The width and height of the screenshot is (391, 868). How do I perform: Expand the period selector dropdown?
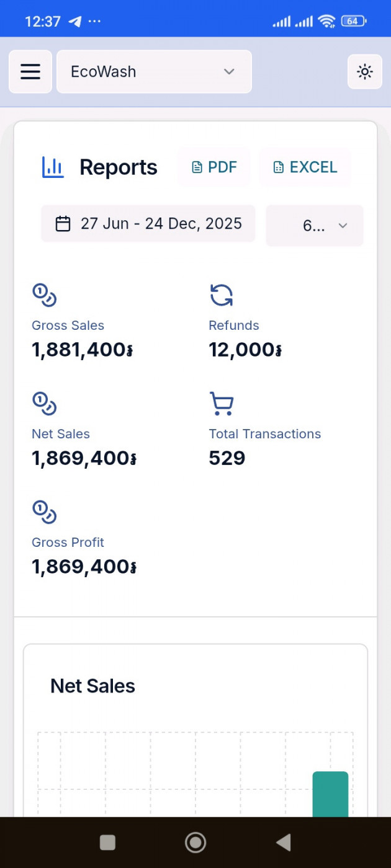[315, 226]
